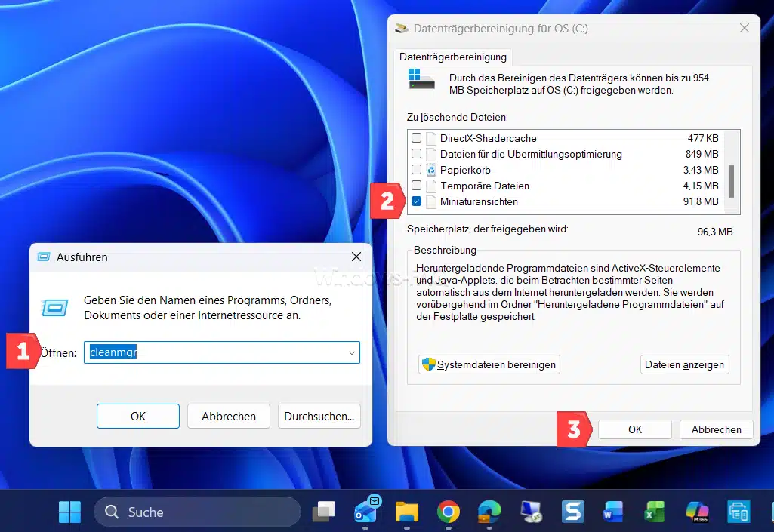Select the Datenträgerbereinigung tab
Image resolution: width=774 pixels, height=532 pixels.
coord(452,57)
